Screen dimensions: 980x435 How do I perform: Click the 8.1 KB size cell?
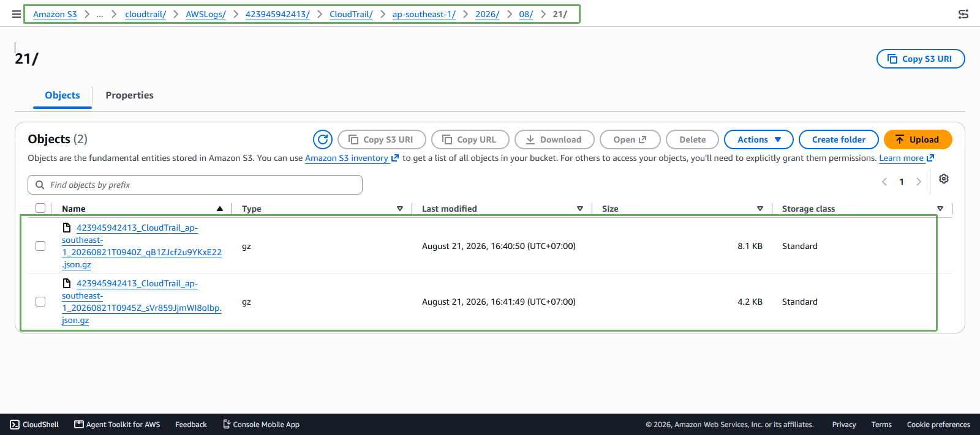pyautogui.click(x=750, y=246)
